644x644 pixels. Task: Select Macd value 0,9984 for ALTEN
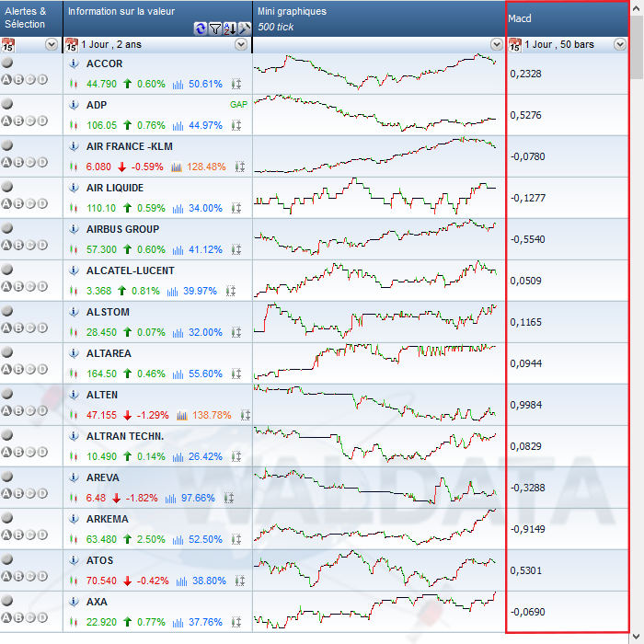click(525, 405)
